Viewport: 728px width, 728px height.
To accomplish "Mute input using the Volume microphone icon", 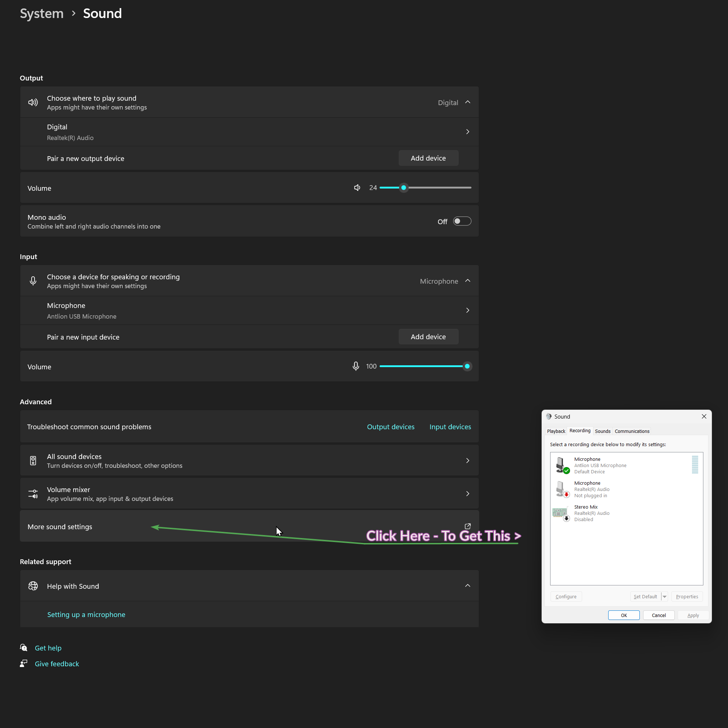I will click(356, 366).
